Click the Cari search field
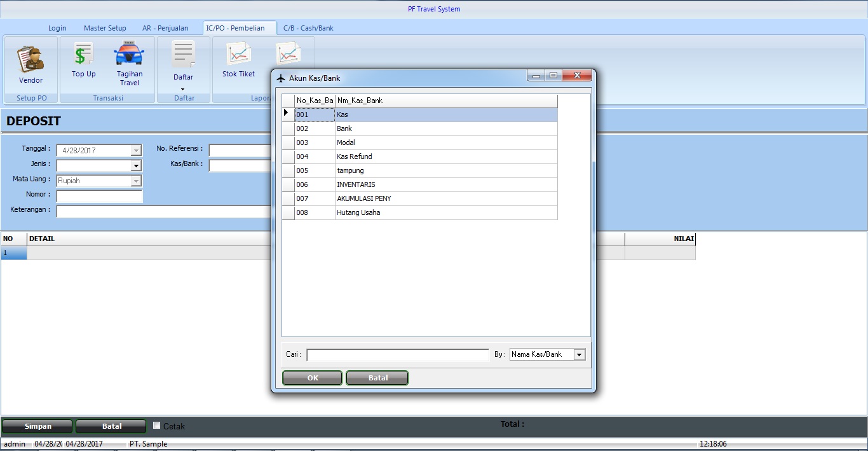The image size is (868, 451). tap(398, 355)
